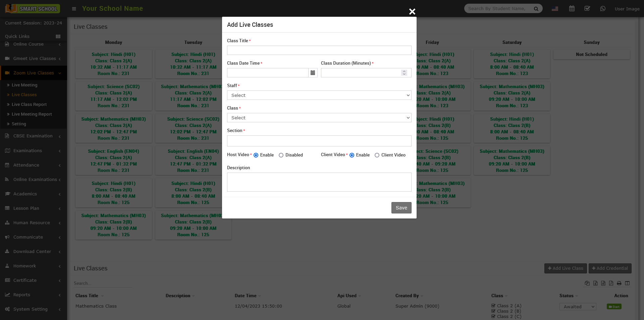Viewport: 644px width, 320px height.
Task: Open the Awaited status dropdown
Action: pyautogui.click(x=578, y=307)
